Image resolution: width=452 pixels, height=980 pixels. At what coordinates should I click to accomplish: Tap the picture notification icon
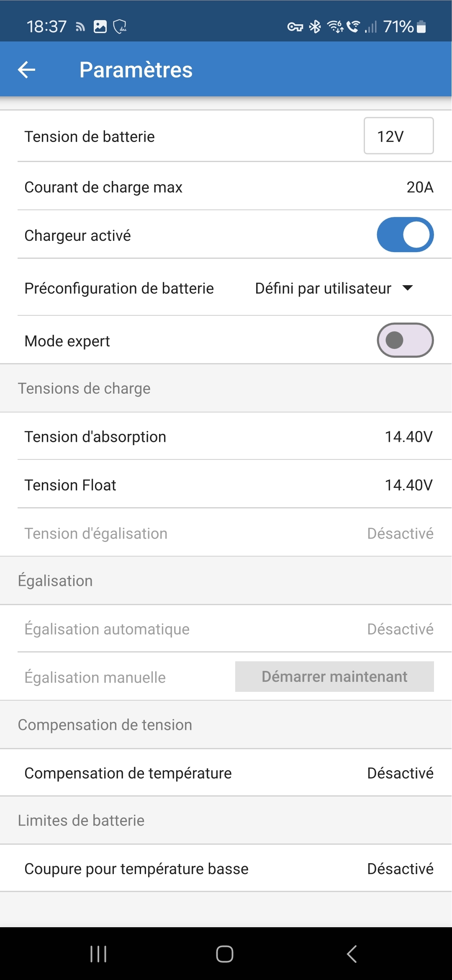point(100,27)
